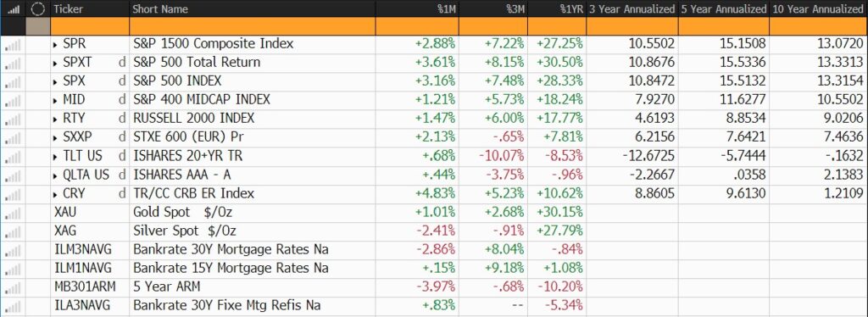Click signal bars icon beside MB301ARM row
The height and width of the screenshot is (317, 868).
pos(13,287)
